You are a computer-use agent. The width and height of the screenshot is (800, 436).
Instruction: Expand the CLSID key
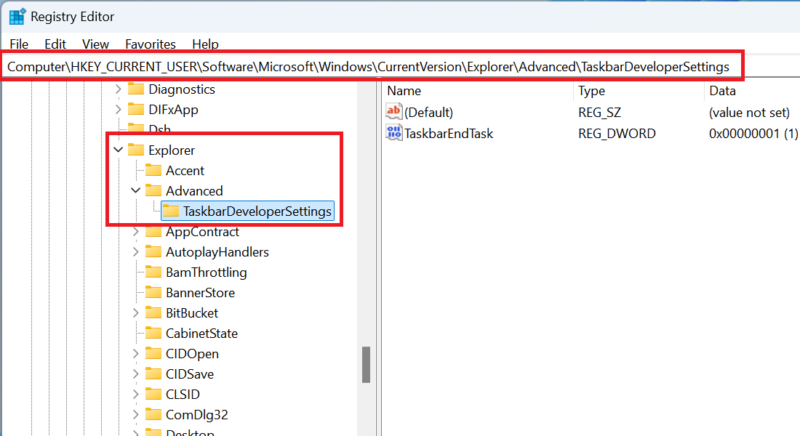(x=136, y=395)
